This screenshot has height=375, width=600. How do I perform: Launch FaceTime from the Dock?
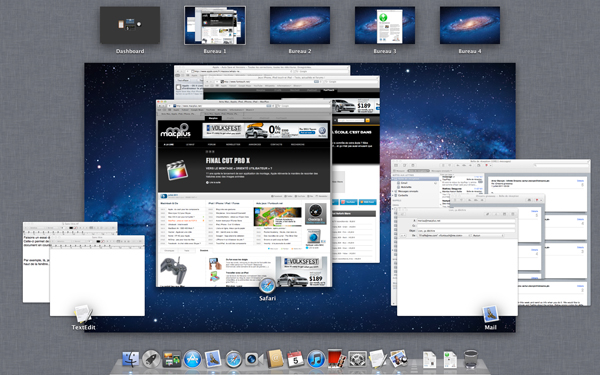tap(254, 359)
